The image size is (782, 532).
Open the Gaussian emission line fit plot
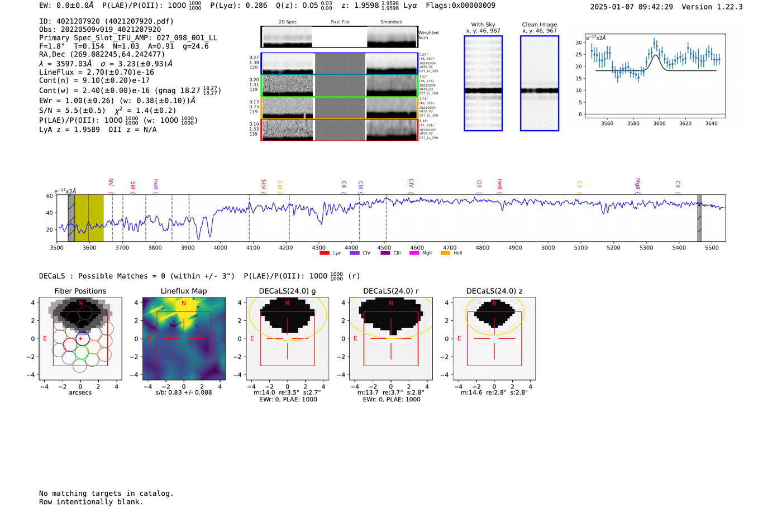655,76
